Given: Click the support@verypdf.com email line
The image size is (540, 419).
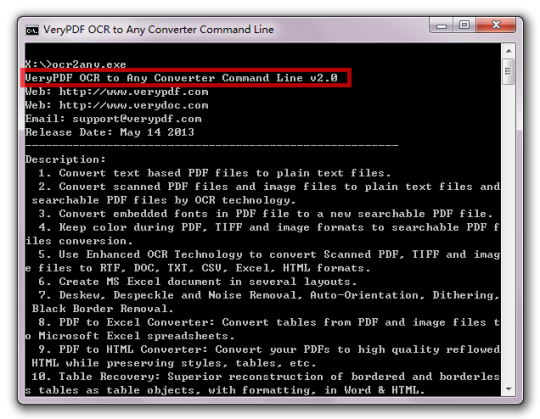Looking at the screenshot, I should pyautogui.click(x=113, y=119).
